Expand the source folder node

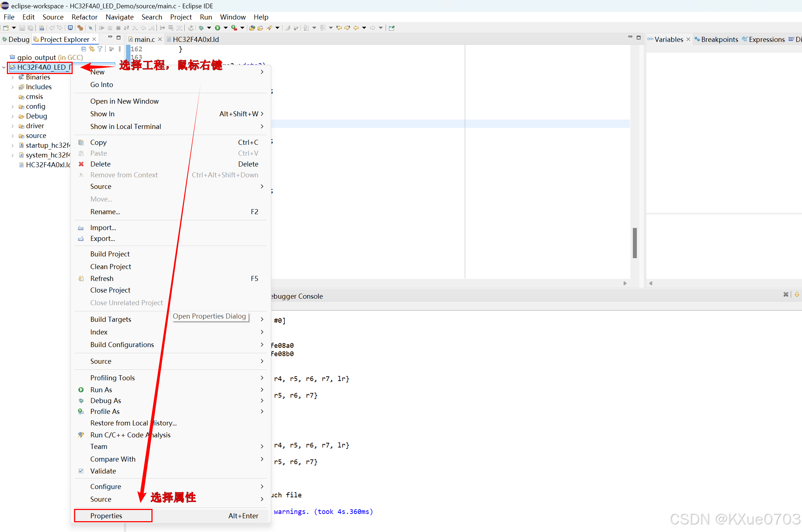(13, 136)
